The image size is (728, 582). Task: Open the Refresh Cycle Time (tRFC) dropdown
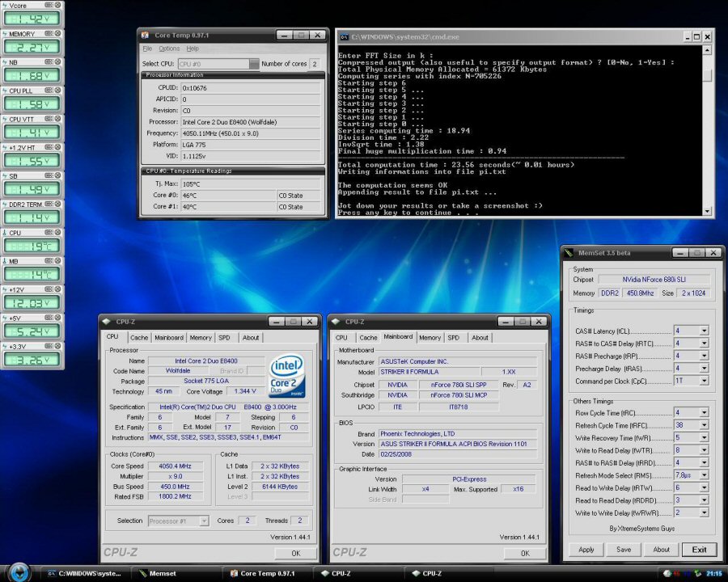(x=704, y=425)
